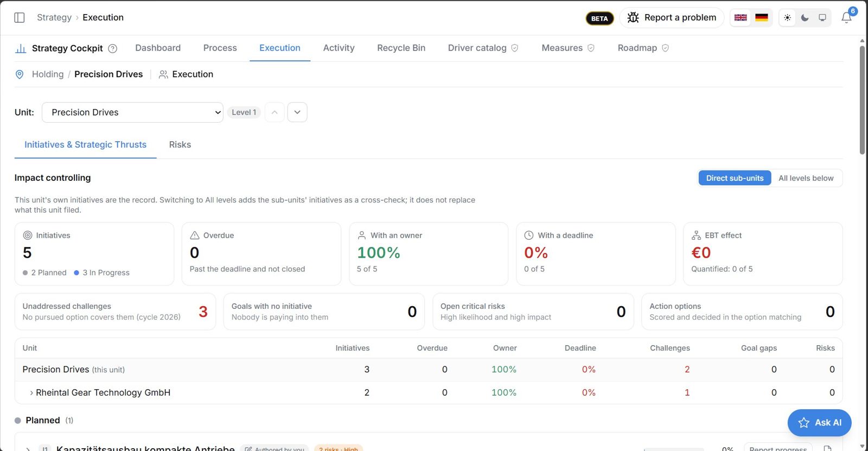Enable system theme mode
The width and height of the screenshot is (868, 451).
coord(822,17)
